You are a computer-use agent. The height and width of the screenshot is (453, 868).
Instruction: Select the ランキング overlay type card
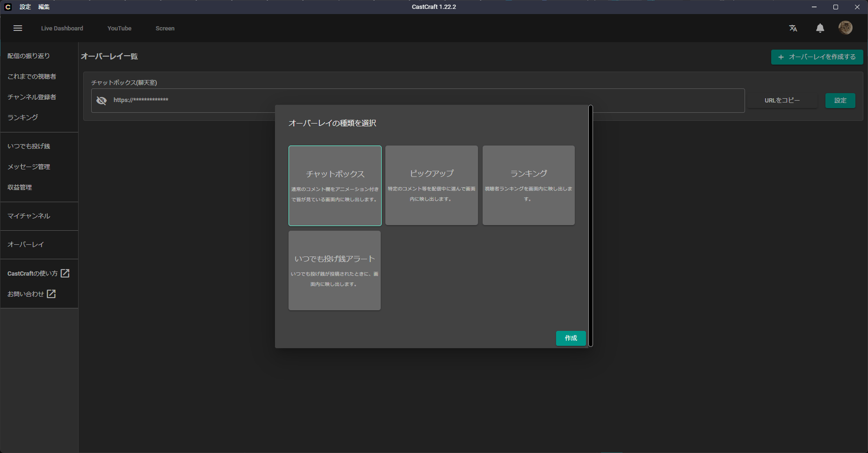(x=528, y=185)
